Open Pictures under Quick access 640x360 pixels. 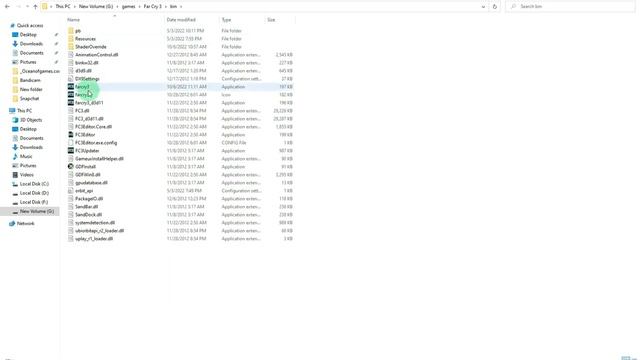[28, 62]
